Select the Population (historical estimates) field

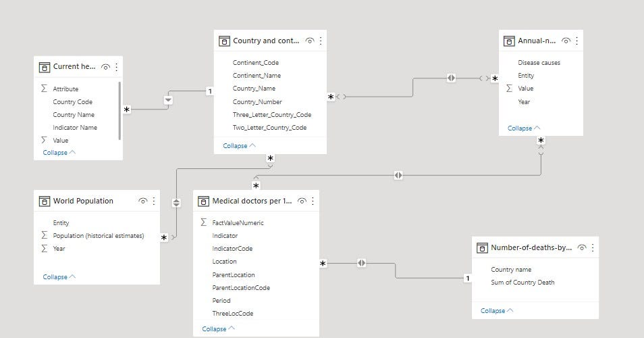point(97,236)
